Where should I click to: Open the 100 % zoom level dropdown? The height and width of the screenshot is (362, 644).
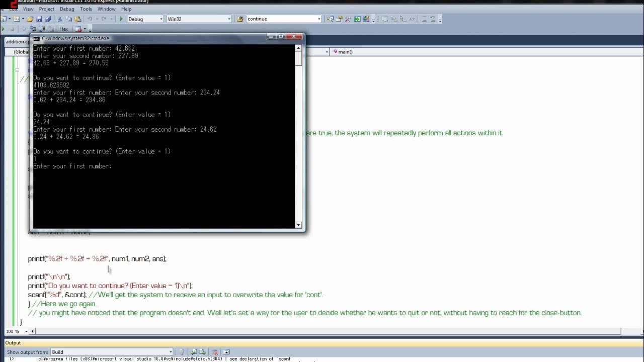[27, 331]
